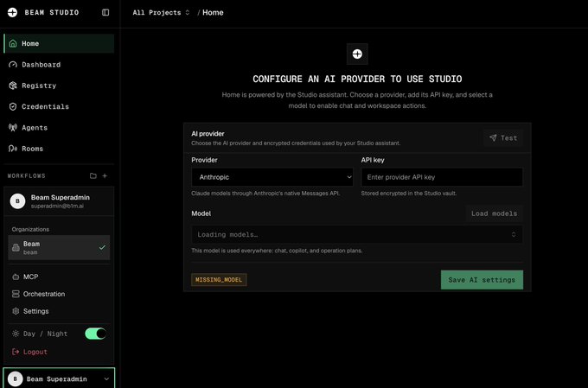Save AI settings

[x=482, y=280]
